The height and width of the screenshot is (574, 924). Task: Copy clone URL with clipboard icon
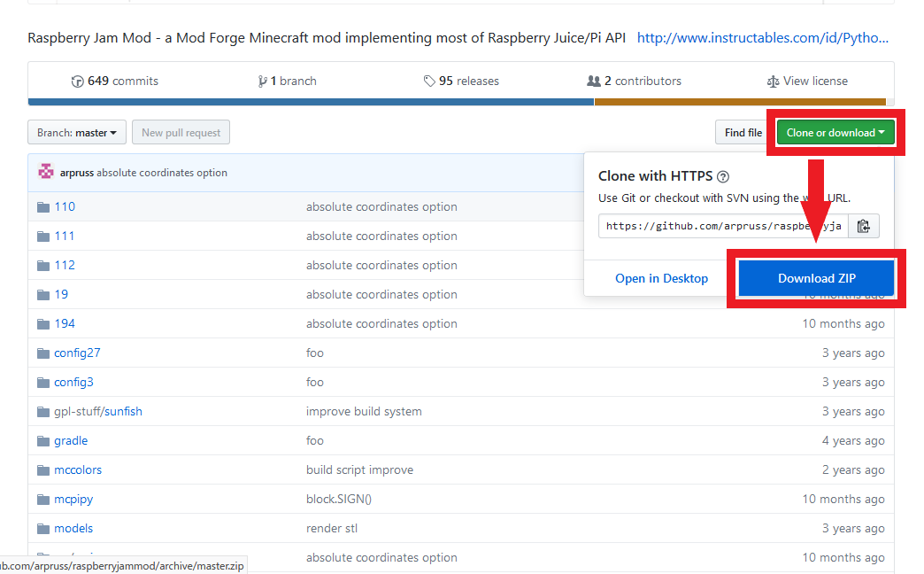coord(864,226)
